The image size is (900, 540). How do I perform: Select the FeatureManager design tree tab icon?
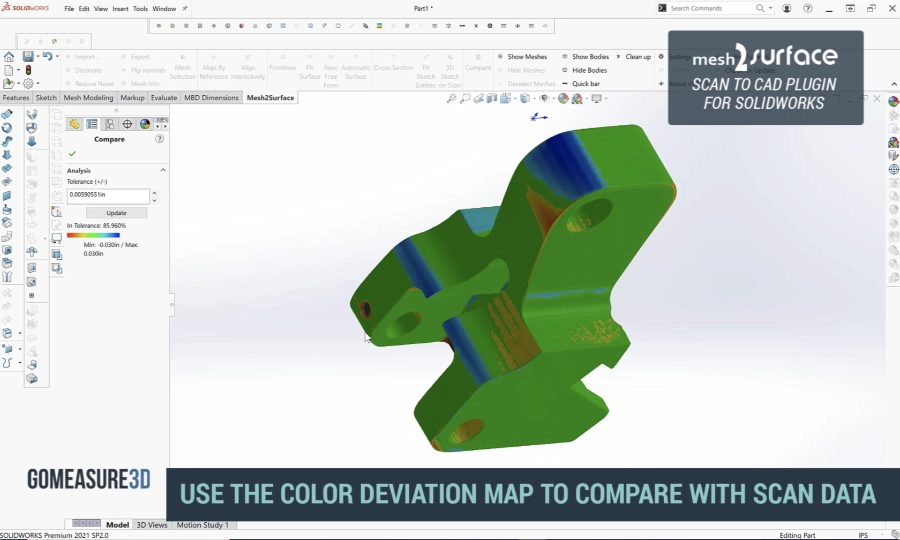[x=74, y=124]
